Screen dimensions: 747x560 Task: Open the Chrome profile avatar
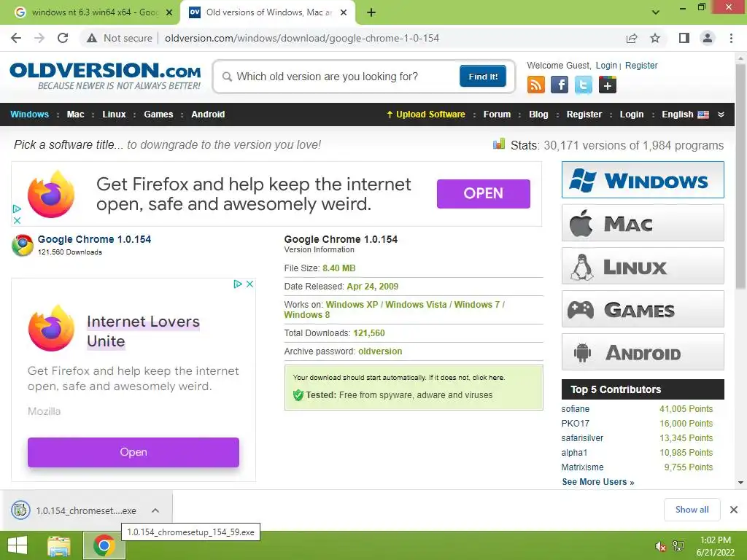coord(708,38)
